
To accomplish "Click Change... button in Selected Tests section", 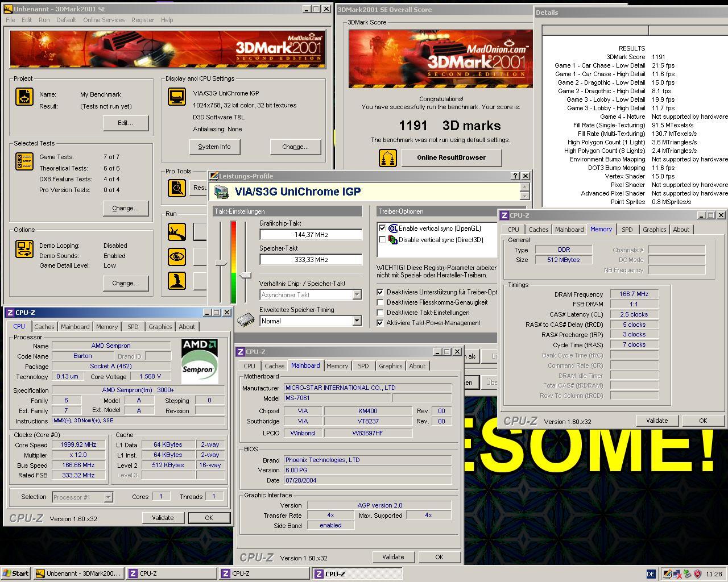I will pos(126,208).
